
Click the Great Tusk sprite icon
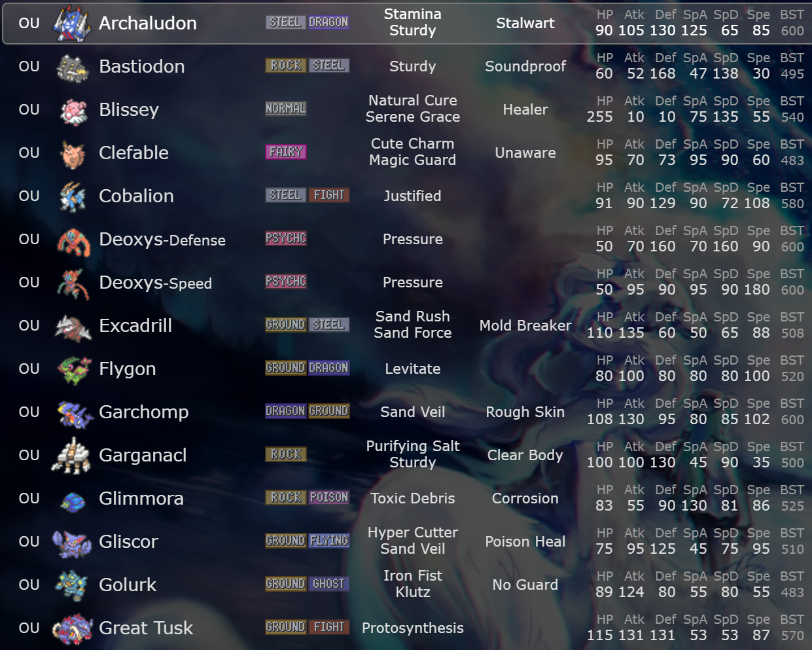tap(72, 628)
